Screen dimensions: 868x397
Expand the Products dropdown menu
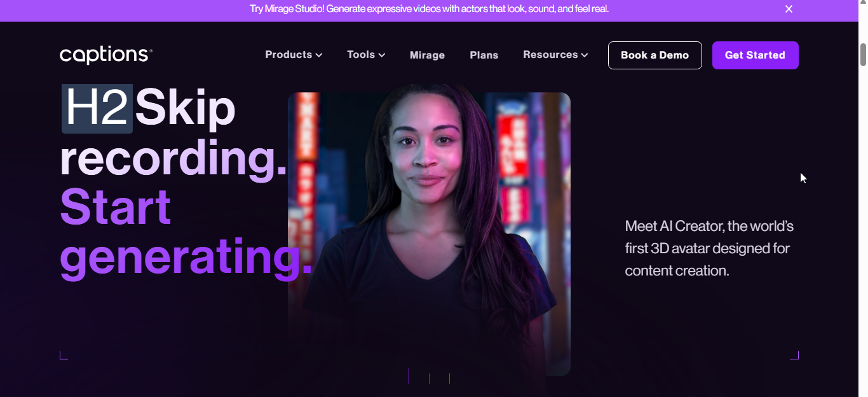[294, 55]
